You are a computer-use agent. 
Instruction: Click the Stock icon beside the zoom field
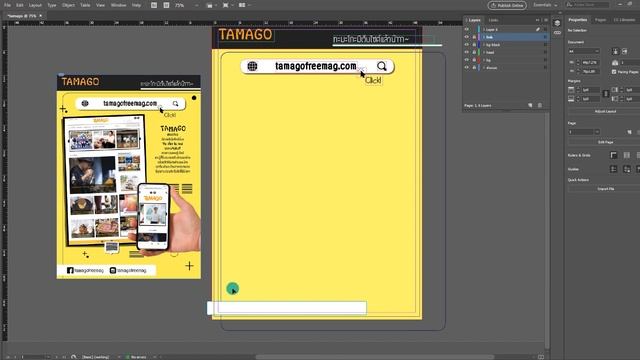(166, 5)
